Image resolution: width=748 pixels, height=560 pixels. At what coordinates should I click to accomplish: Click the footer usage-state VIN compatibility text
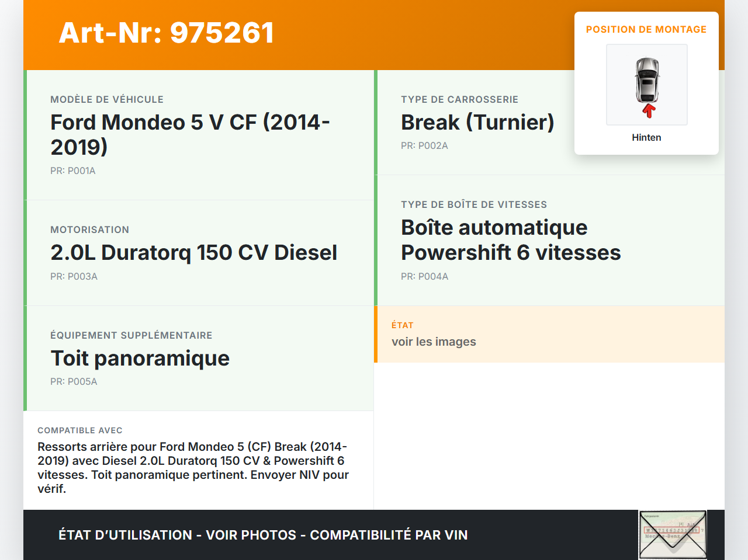point(263,535)
